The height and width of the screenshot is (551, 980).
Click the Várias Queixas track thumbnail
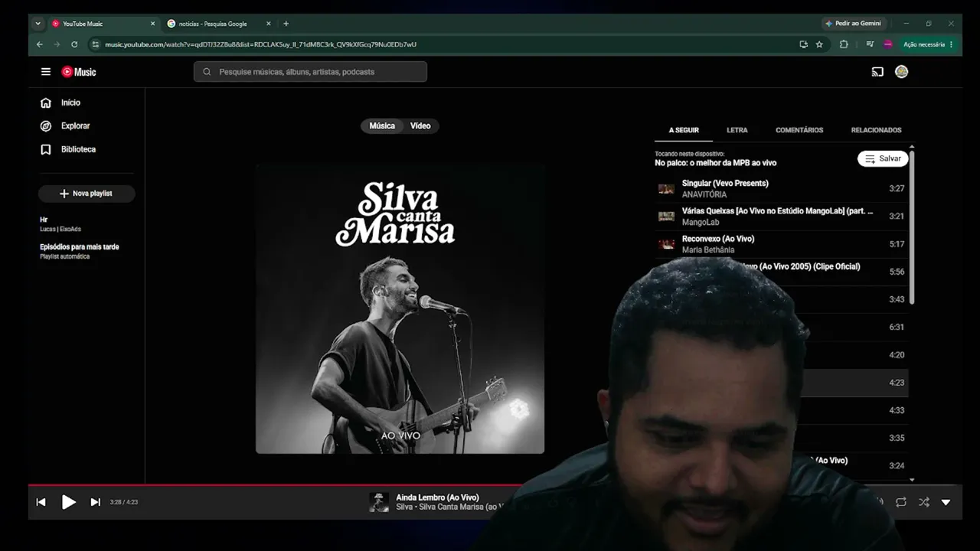click(666, 217)
